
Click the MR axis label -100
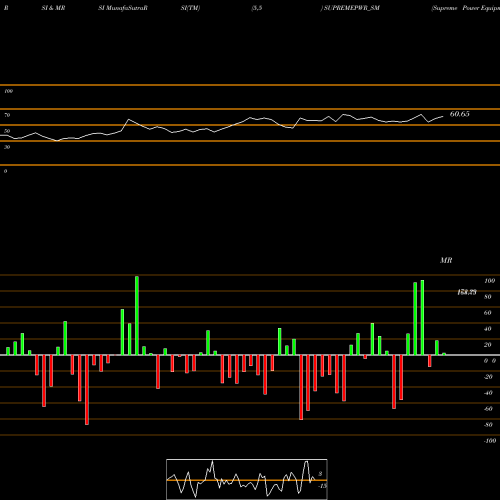[490, 441]
